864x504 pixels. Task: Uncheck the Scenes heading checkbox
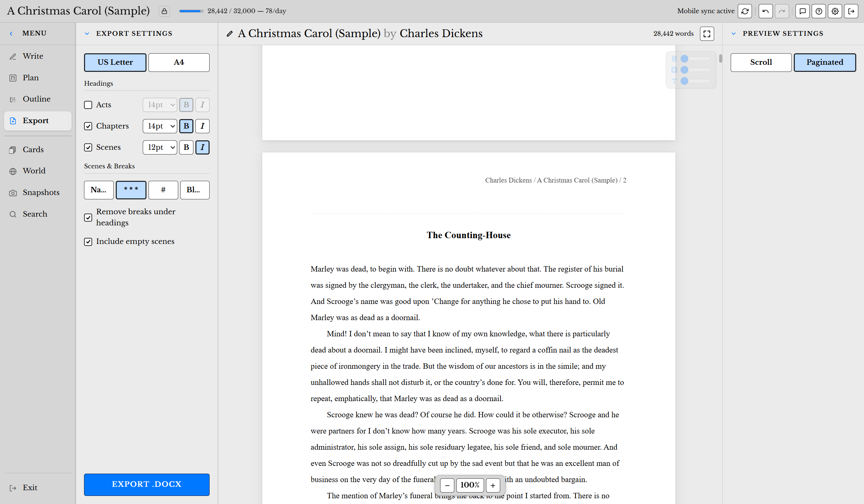point(88,147)
